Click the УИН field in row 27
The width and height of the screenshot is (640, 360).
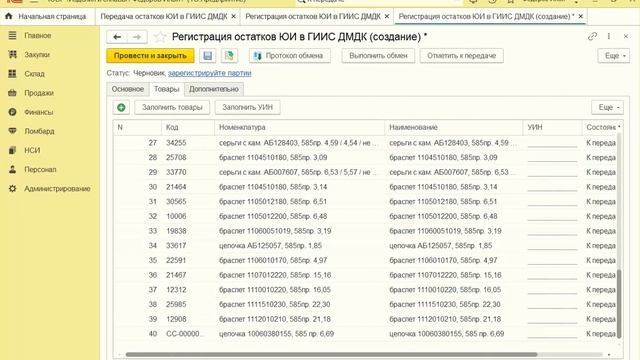[552, 143]
